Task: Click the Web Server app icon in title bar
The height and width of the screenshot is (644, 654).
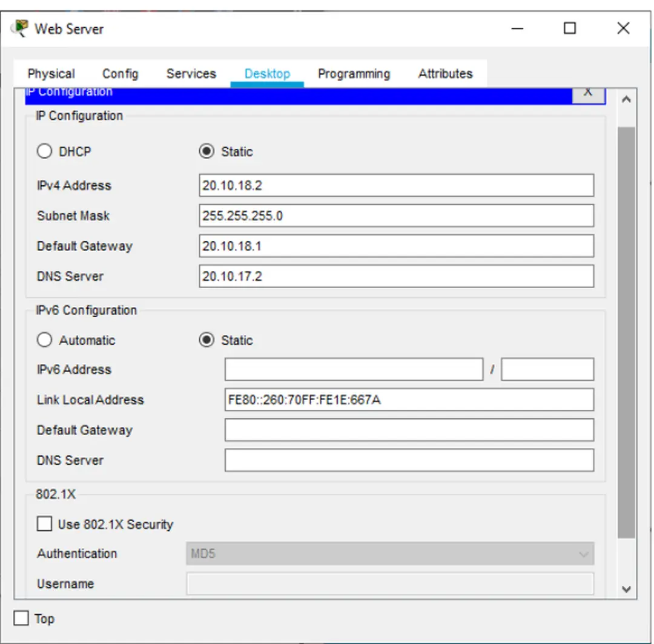Action: [x=19, y=28]
